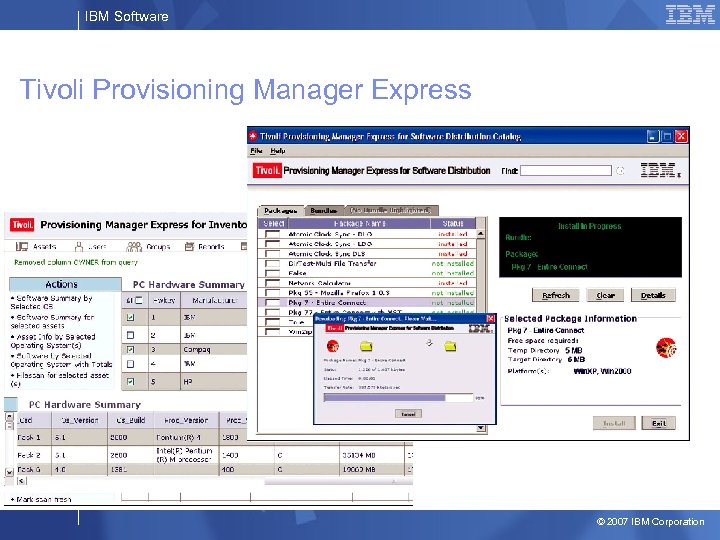Uncheck the row 3 Compaq checkbox

pyautogui.click(x=130, y=349)
